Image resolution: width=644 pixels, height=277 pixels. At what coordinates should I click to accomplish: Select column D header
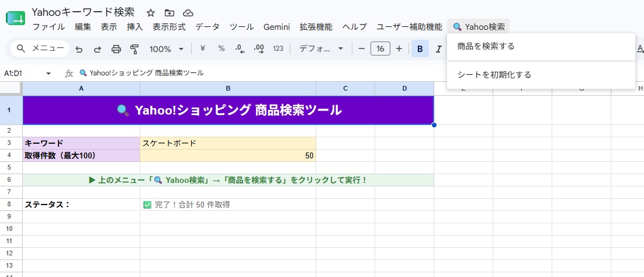pos(404,88)
